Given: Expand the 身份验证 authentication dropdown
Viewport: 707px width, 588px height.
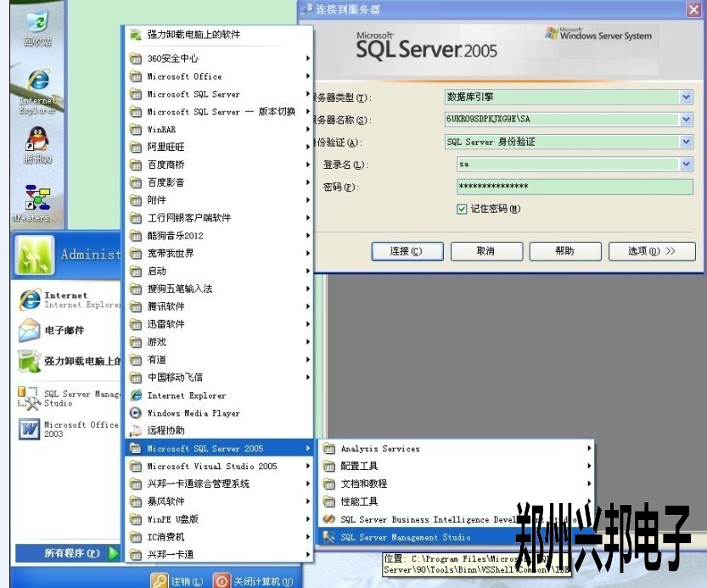Looking at the screenshot, I should point(686,143).
